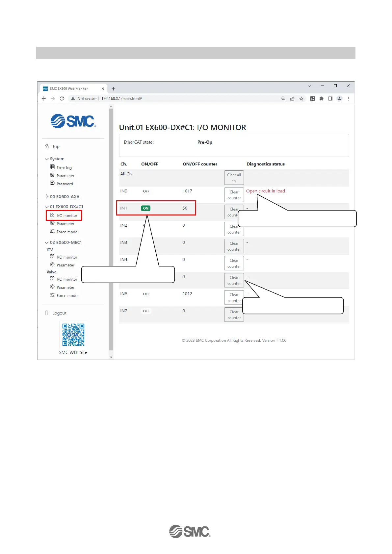The height and width of the screenshot is (554, 392).
Task: Reload the page with the refresh icon
Action: point(62,98)
